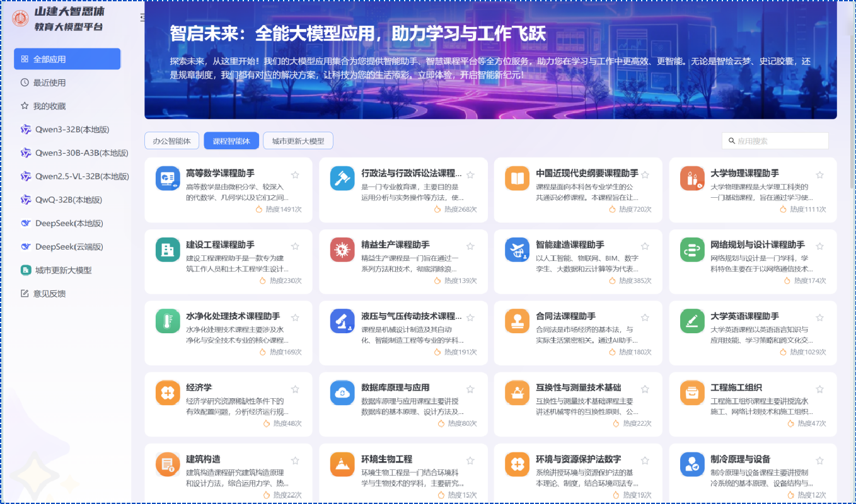
Task: Click the 合同法课程助手 stamp icon
Action: 517,321
